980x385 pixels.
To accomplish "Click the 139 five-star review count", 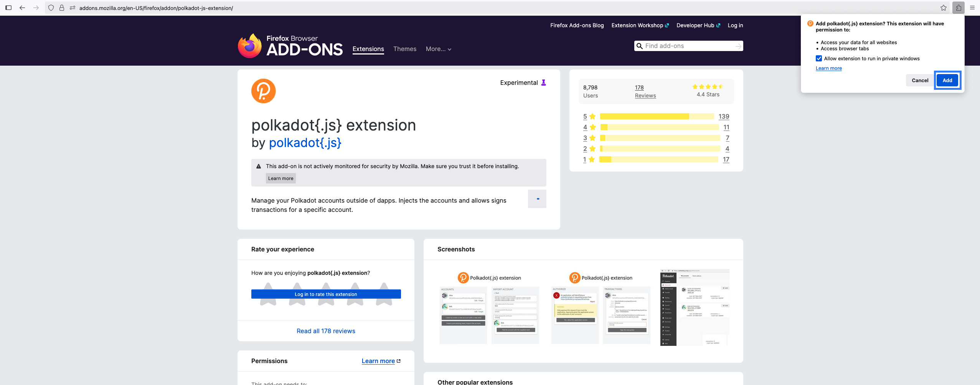I will pos(724,116).
